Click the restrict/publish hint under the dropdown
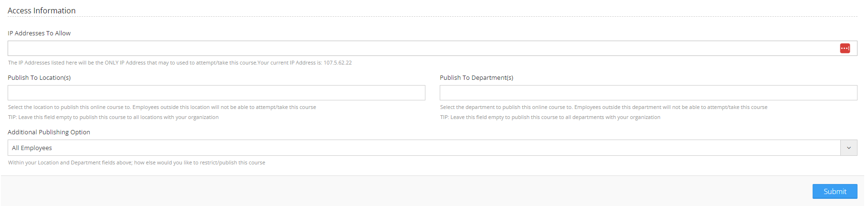The height and width of the screenshot is (206, 868). pos(137,163)
